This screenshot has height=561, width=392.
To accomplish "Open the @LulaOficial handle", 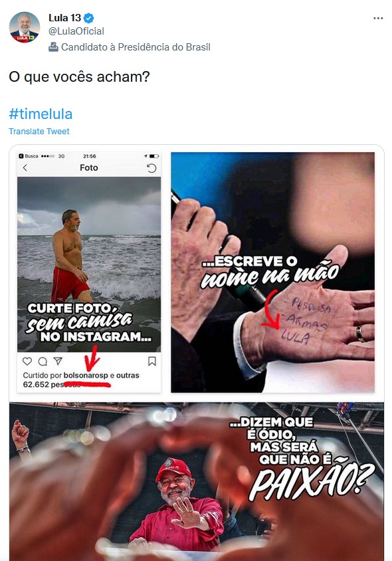I will pos(76,31).
